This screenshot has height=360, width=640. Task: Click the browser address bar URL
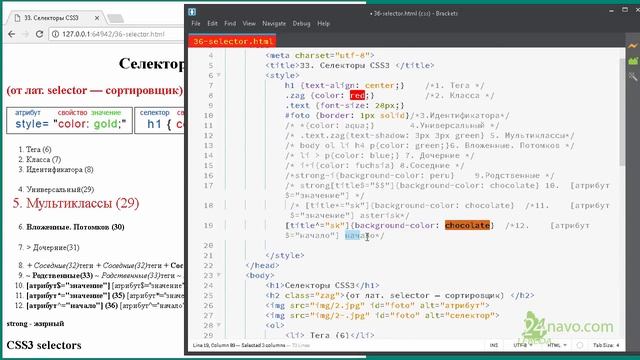click(x=113, y=34)
